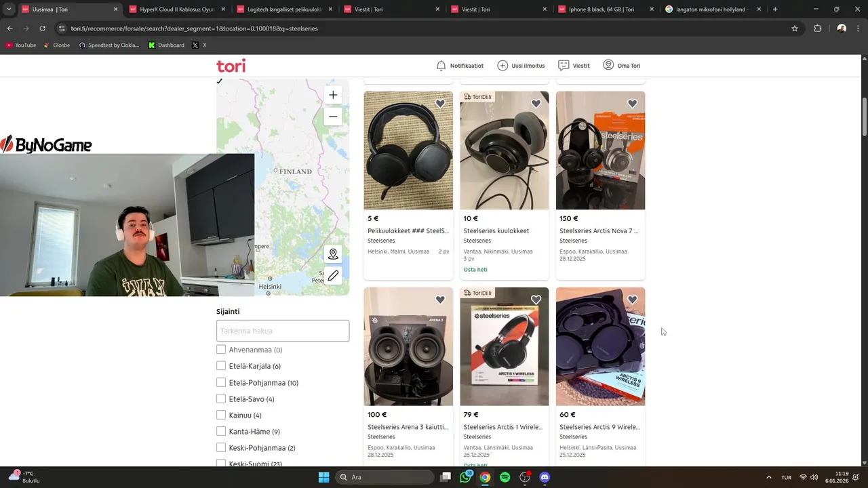
Task: Open the Steelseries kuulokkeet listing title
Action: point(496,230)
